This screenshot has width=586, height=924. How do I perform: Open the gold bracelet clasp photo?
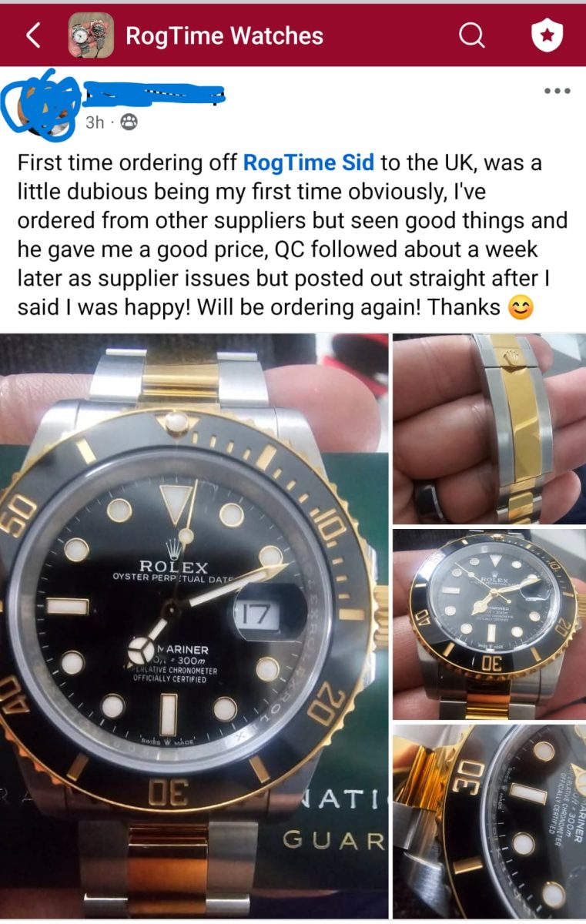point(490,429)
